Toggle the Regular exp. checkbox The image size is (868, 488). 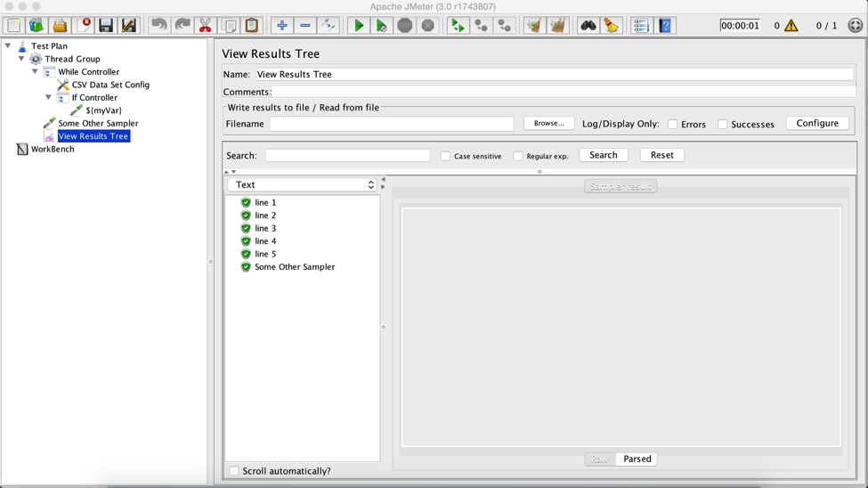click(518, 156)
